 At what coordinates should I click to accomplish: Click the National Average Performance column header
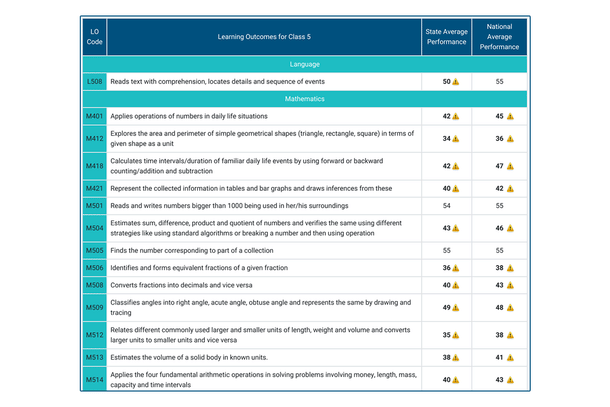click(x=499, y=37)
